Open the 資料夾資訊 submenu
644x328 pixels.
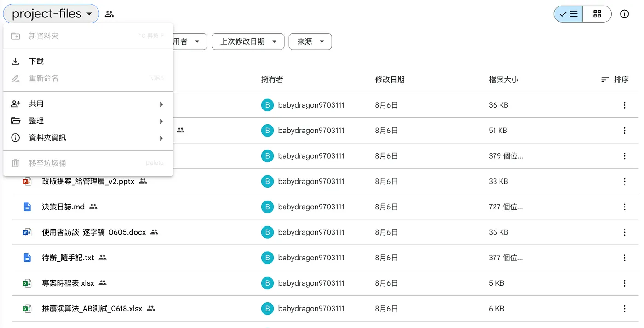[88, 138]
